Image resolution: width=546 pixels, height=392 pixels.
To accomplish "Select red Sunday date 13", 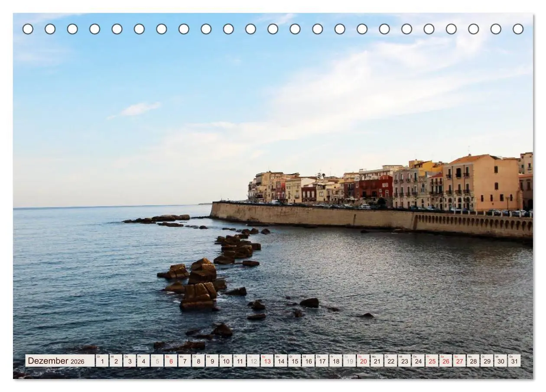I will click(267, 361).
